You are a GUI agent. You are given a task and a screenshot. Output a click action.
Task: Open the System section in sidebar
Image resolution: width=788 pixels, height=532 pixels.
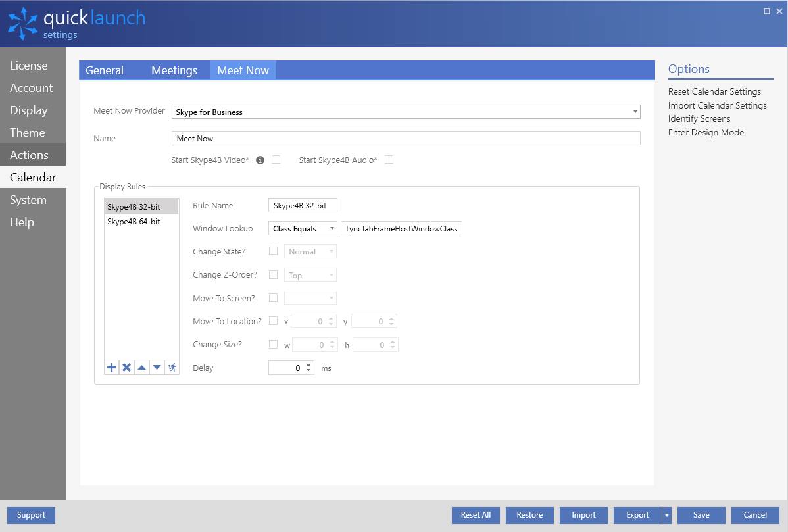click(33, 200)
